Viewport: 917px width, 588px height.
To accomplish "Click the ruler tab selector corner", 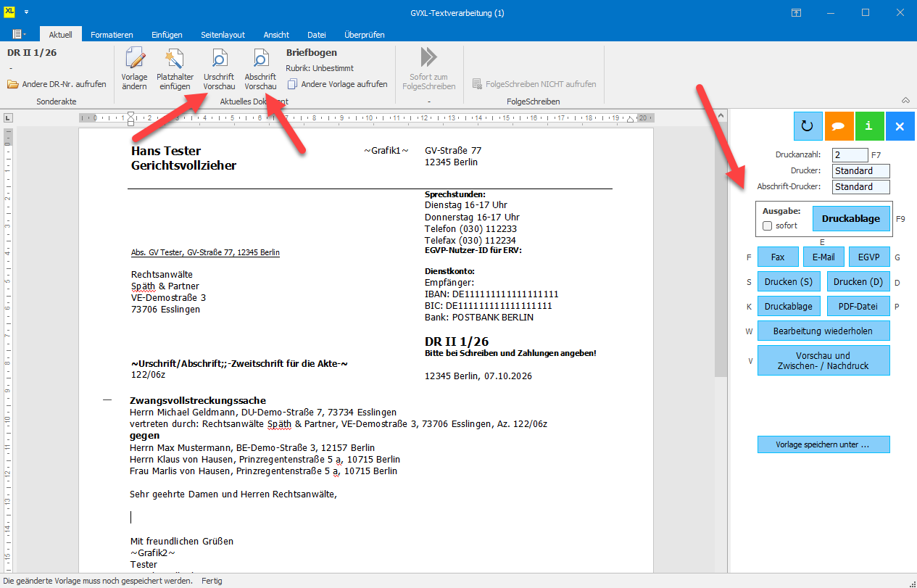I will click(x=7, y=117).
